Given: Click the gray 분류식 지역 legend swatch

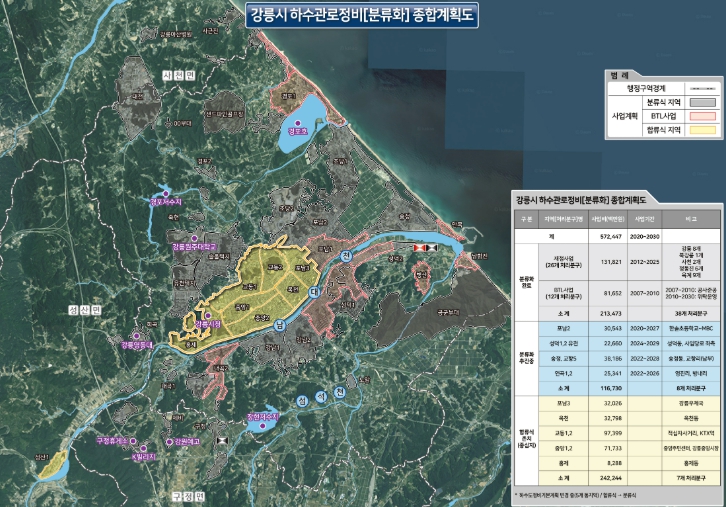Looking at the screenshot, I should click(703, 102).
